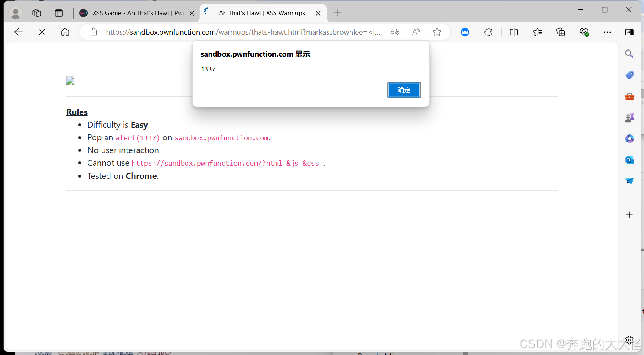View site information lock icon
The image size is (644, 355).
coord(94,32)
